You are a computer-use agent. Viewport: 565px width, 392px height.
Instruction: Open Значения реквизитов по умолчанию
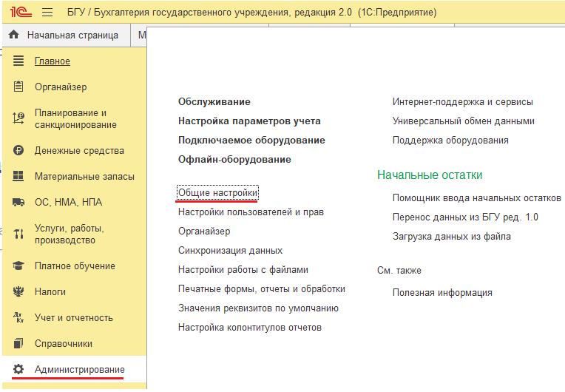(x=258, y=308)
